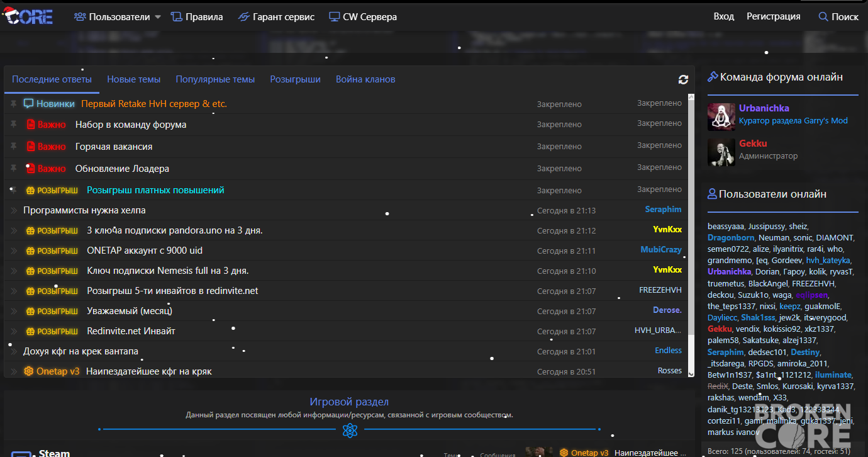Expand the row Программисты нужна хелпа chevron

pos(14,210)
